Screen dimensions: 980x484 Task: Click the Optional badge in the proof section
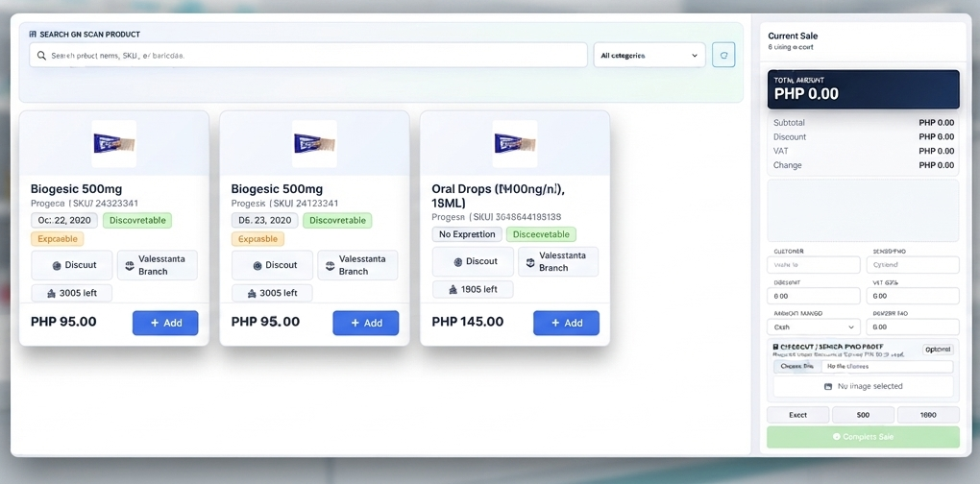coord(938,350)
